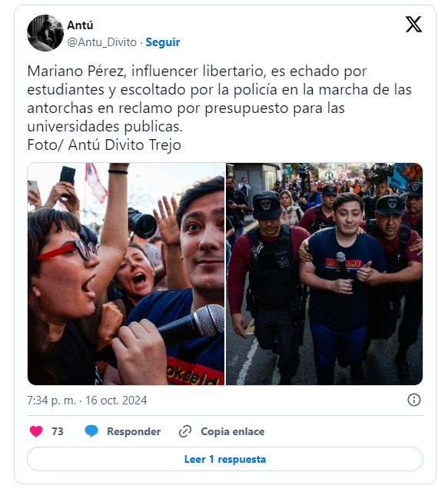Follow the account via Seguir

tap(163, 42)
